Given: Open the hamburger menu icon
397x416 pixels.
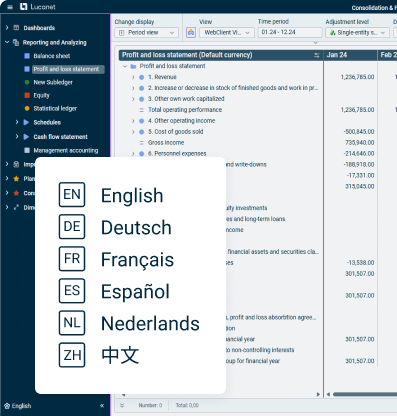Looking at the screenshot, I should click(x=10, y=7).
